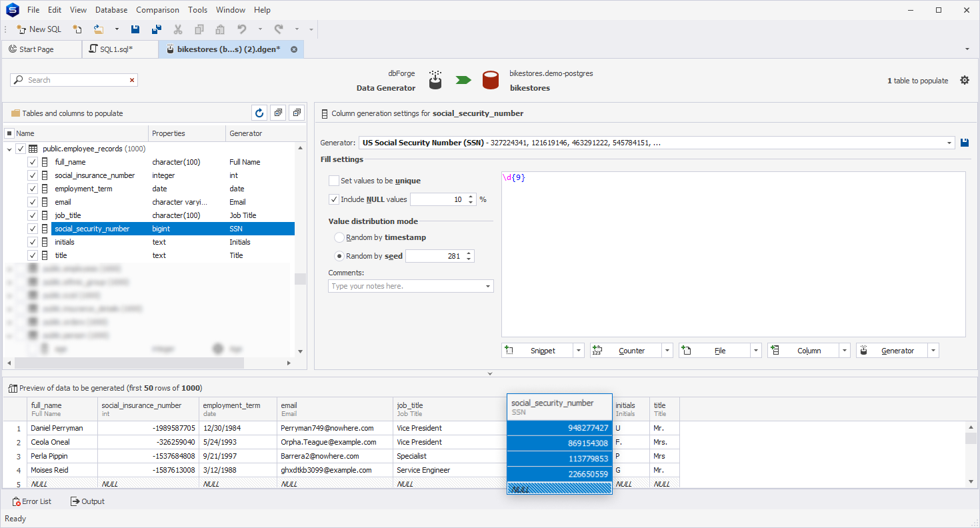Click the tab list overflow arrow
The image size is (980, 528).
967,49
